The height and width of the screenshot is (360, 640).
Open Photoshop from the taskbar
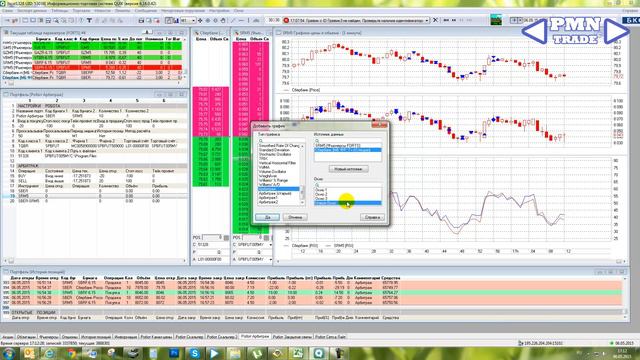pos(174,353)
